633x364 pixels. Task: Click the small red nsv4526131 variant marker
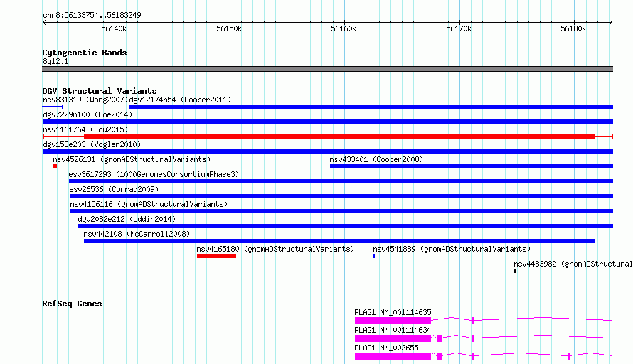[55, 166]
